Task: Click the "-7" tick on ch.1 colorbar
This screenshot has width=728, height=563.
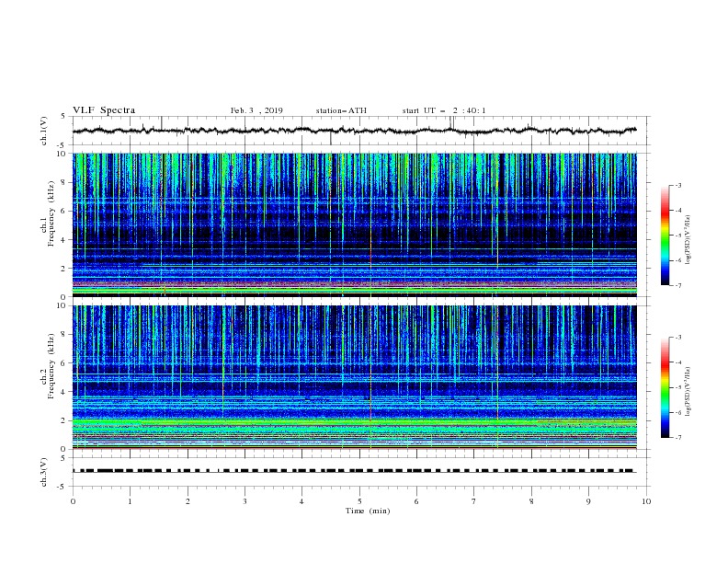Action: click(x=677, y=285)
